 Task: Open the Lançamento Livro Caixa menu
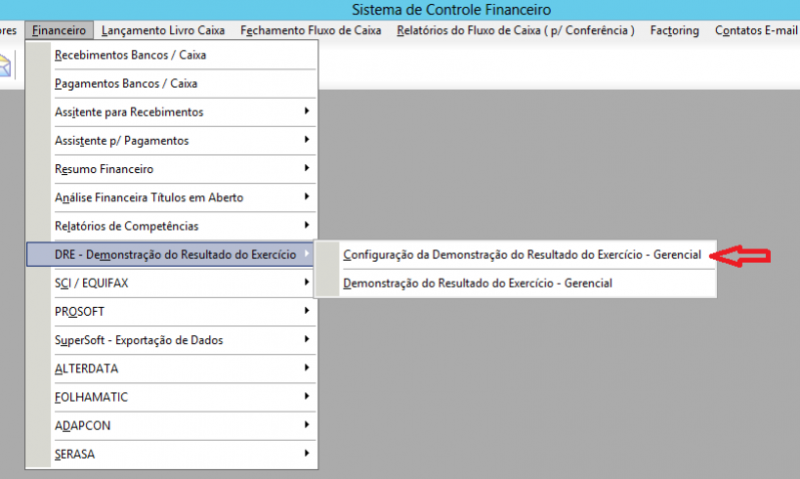coord(164,30)
